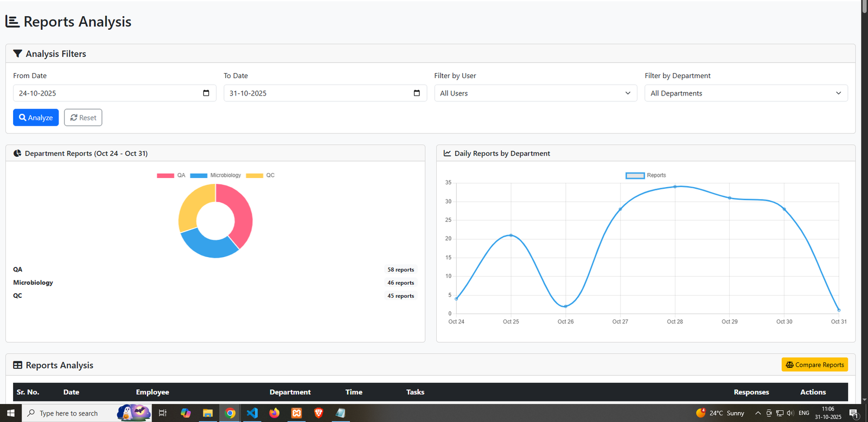Click the Responses column header

point(751,392)
